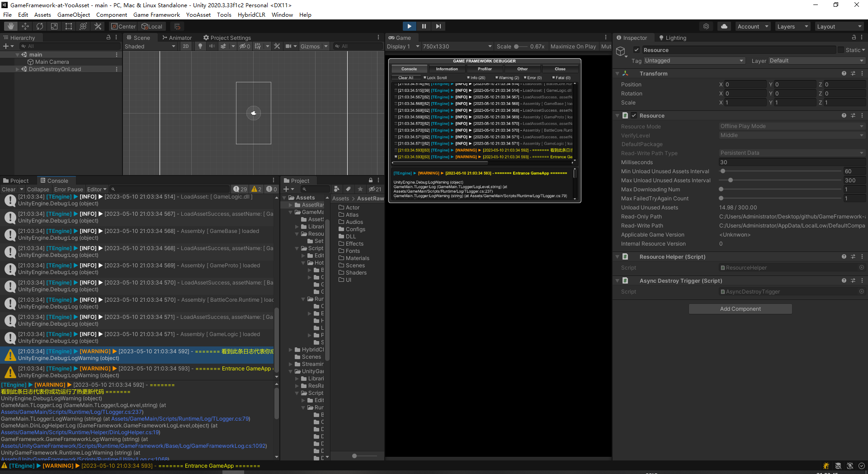
Task: Open the GameObject menu
Action: 74,14
